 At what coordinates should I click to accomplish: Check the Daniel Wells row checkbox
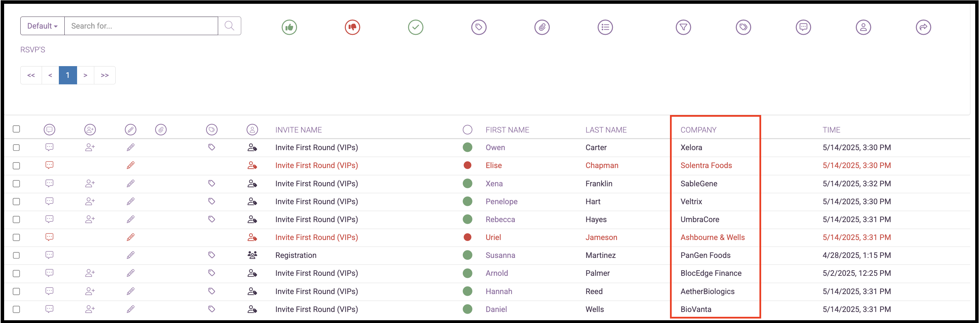17,309
